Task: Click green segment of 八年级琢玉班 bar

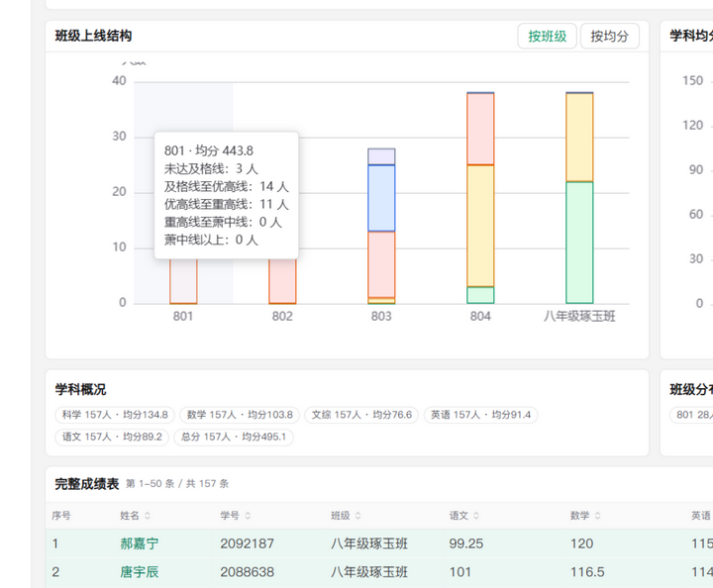Action: click(579, 243)
